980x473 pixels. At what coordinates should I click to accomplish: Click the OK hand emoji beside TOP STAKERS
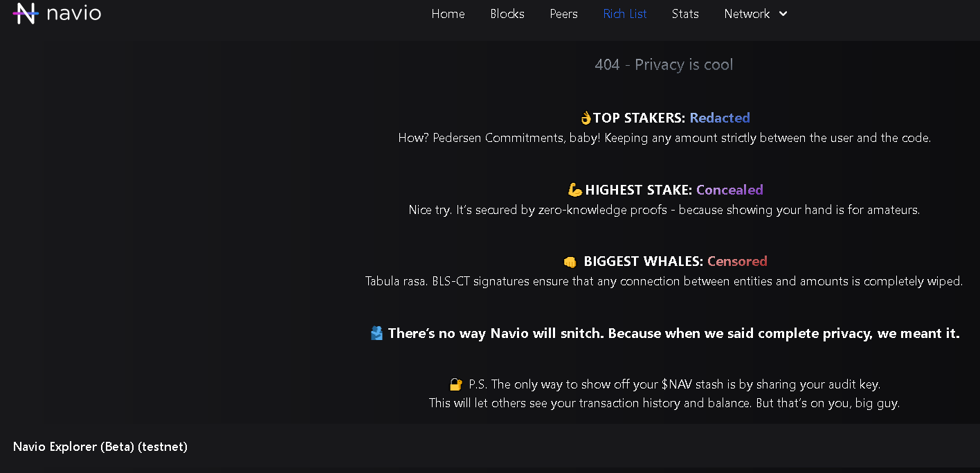586,118
